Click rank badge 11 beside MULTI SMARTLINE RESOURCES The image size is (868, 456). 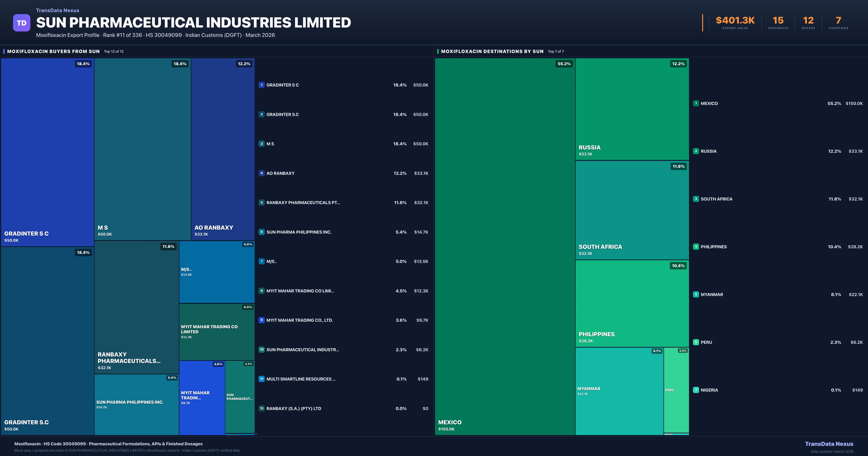coord(261,379)
